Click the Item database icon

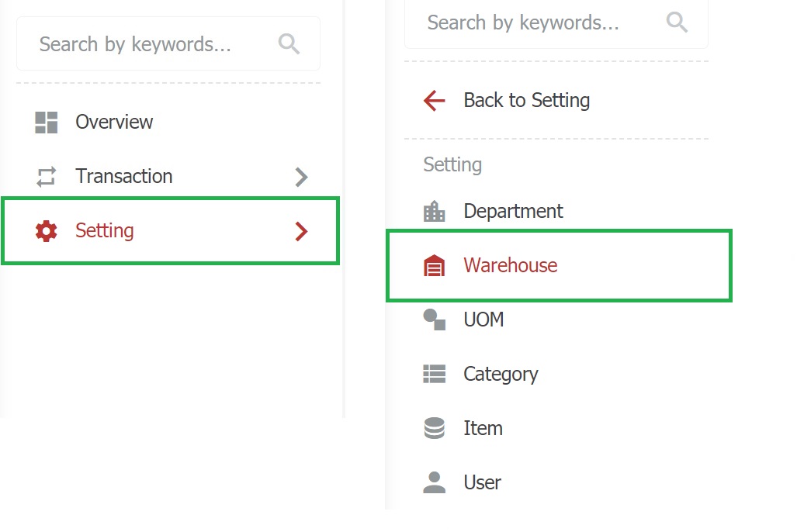[x=435, y=428]
